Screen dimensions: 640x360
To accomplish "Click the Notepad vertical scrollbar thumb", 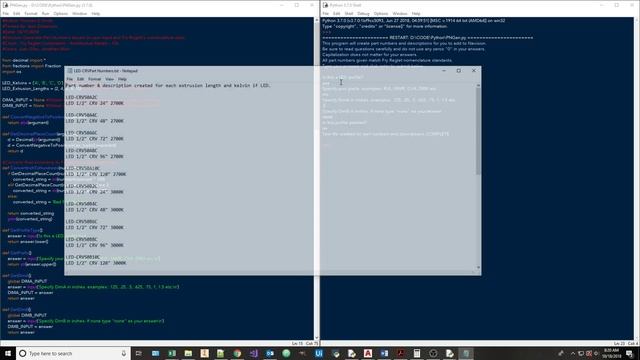I will click(x=478, y=132).
